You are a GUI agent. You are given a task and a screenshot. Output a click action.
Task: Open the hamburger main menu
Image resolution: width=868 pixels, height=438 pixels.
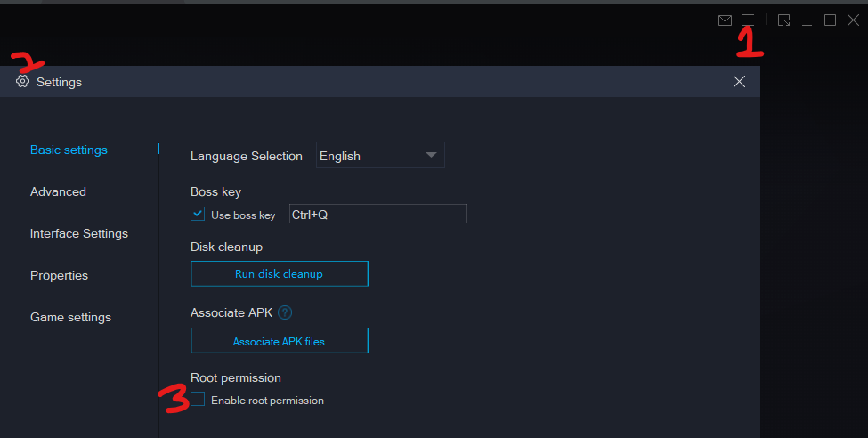click(748, 20)
